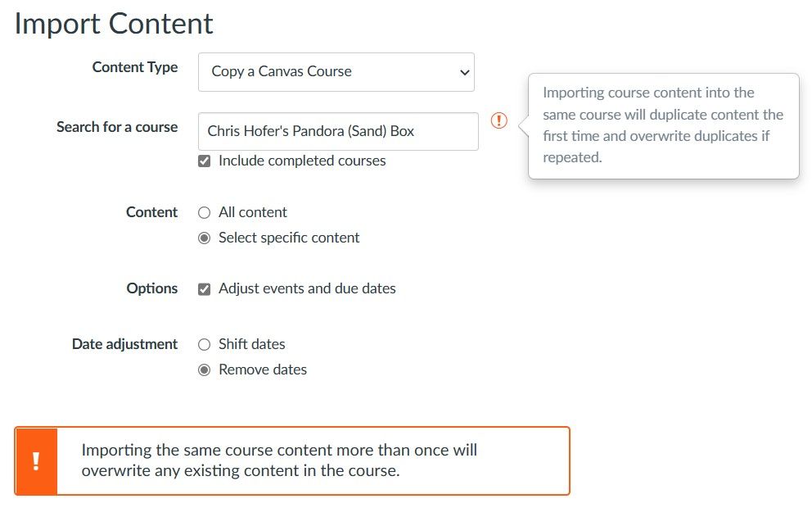Click the duplicate content tooltip popup

[663, 125]
